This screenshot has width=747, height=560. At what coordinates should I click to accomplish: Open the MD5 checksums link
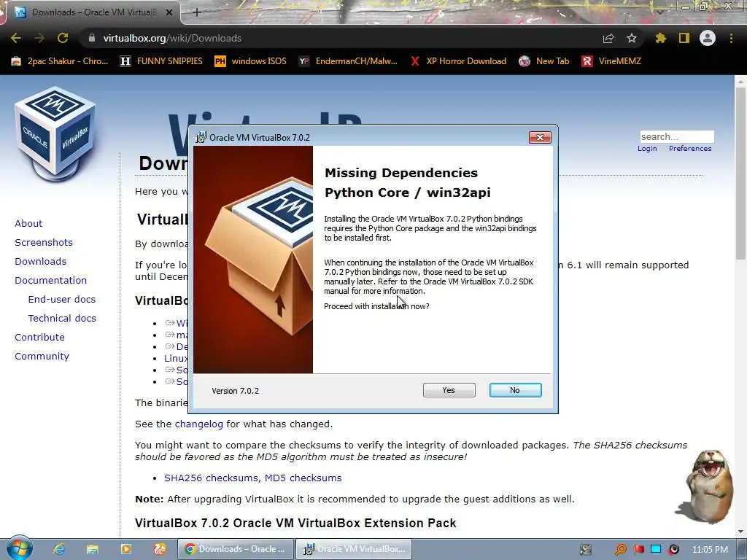tap(303, 478)
